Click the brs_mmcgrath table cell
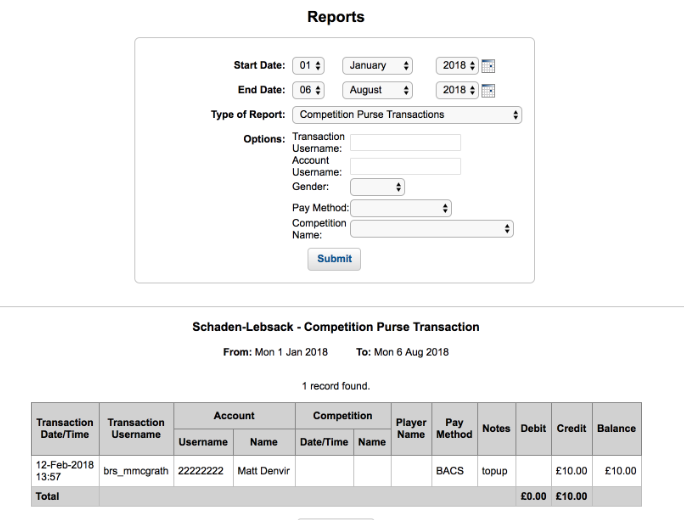 136,471
